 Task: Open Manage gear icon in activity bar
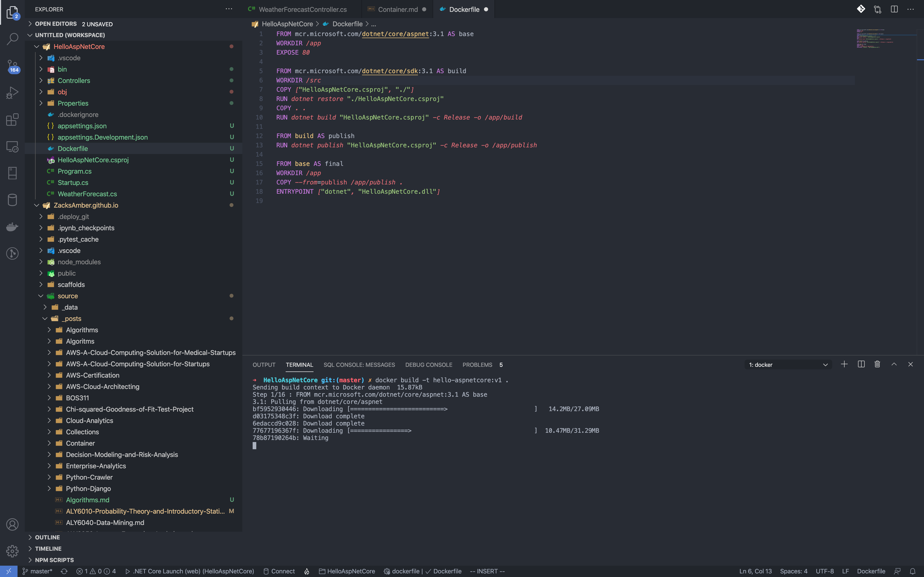[12, 551]
